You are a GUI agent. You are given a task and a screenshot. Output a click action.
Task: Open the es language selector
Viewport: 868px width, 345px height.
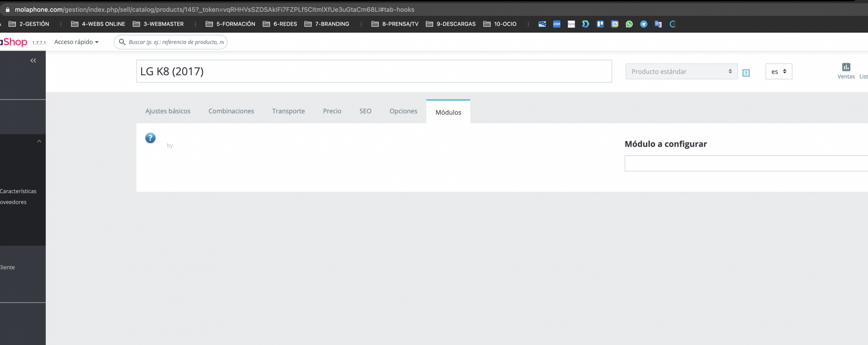point(778,71)
